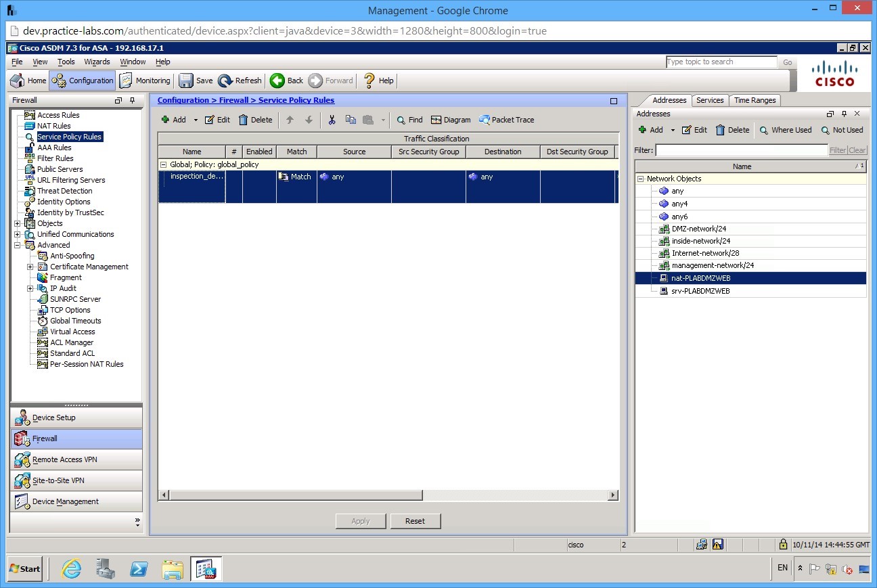Click the Not Used button

coord(842,130)
